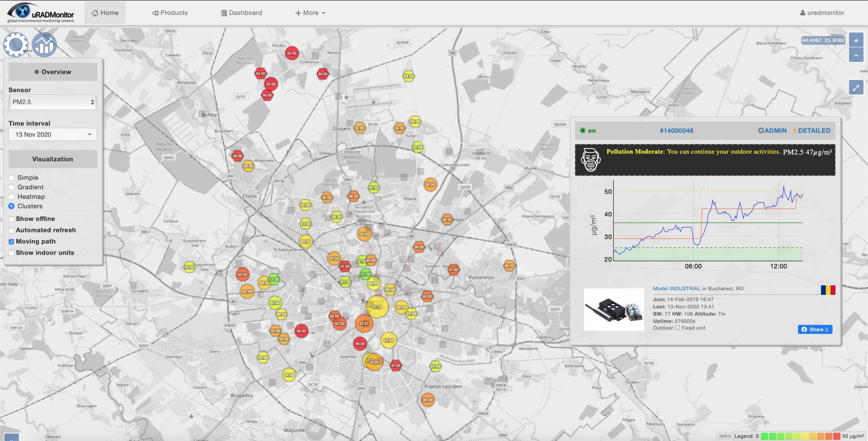Open the settings gear icon
868x441 pixels.
pyautogui.click(x=16, y=44)
